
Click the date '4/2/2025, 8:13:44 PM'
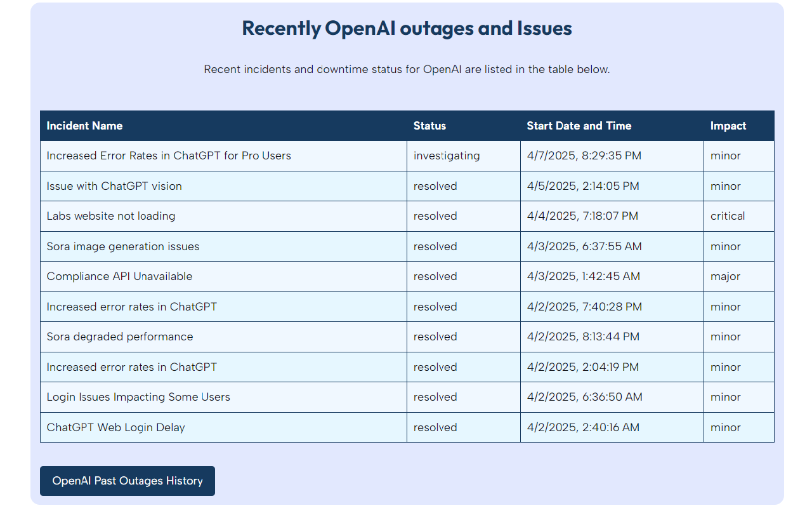(x=583, y=337)
